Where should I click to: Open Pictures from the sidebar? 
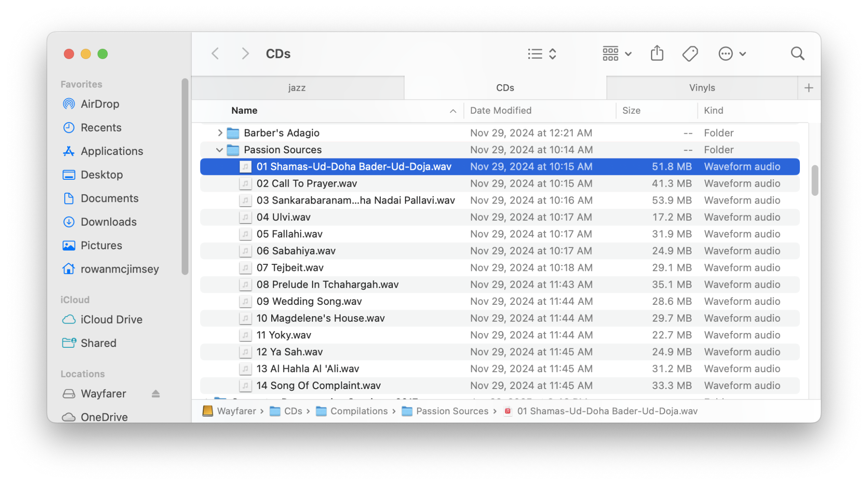pyautogui.click(x=101, y=245)
